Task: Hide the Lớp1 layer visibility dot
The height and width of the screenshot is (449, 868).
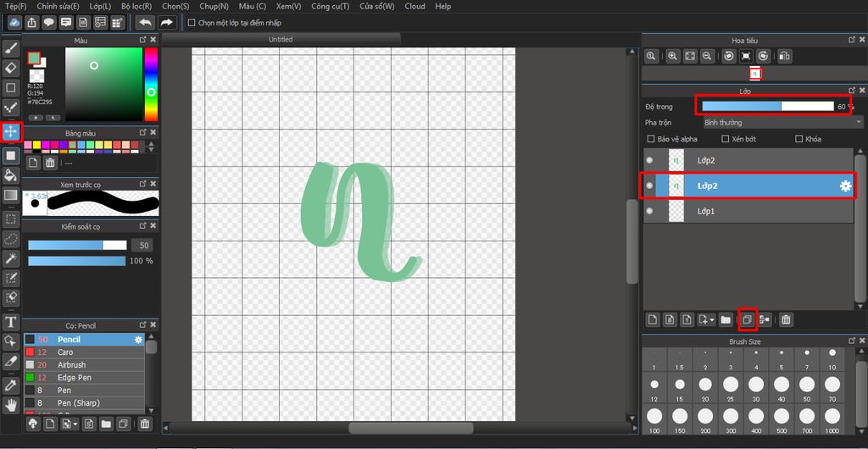Action: point(649,211)
